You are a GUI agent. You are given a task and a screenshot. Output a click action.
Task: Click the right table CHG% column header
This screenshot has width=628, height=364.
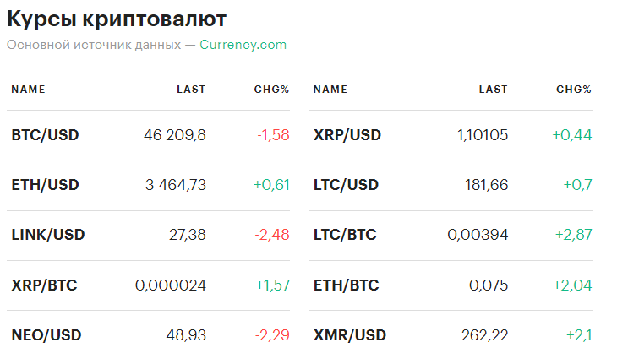pyautogui.click(x=573, y=90)
